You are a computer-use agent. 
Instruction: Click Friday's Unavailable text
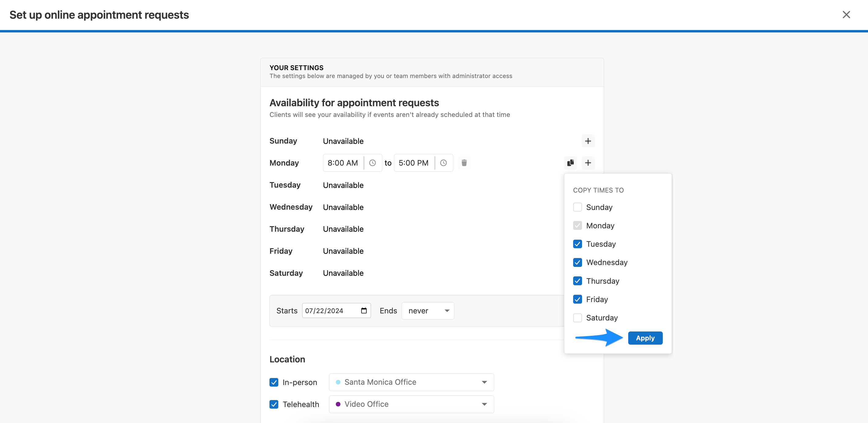(x=343, y=251)
